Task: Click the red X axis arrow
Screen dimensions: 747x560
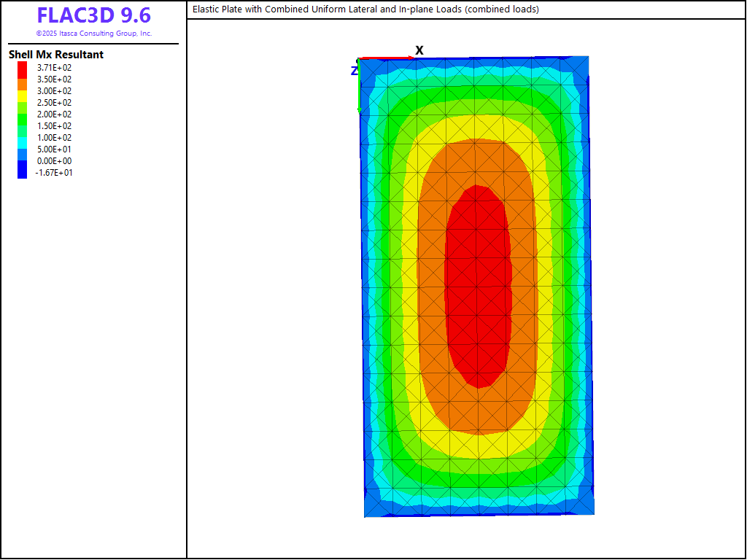Action: coord(387,58)
